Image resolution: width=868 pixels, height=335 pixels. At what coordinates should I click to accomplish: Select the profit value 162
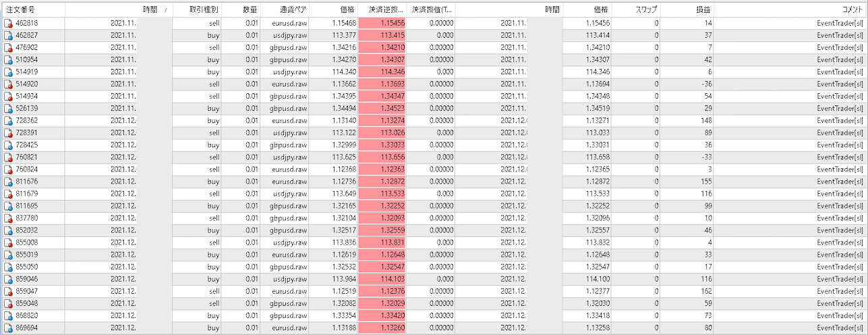click(706, 290)
